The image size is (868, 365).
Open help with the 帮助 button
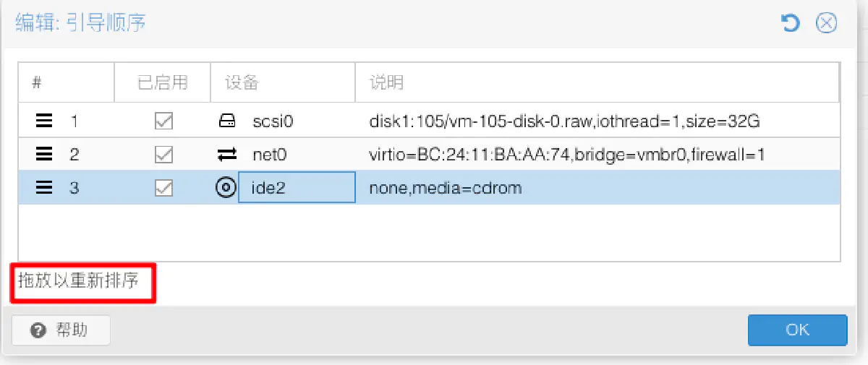61,330
